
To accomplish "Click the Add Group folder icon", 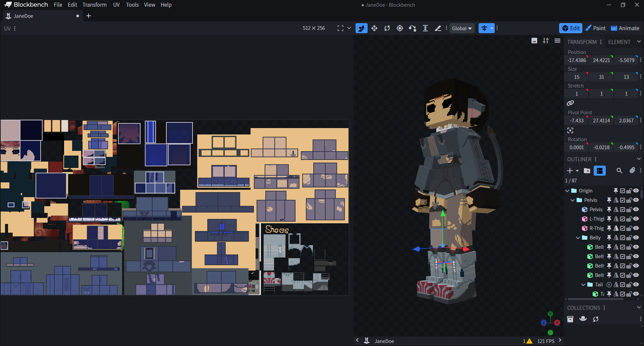I will (587, 171).
